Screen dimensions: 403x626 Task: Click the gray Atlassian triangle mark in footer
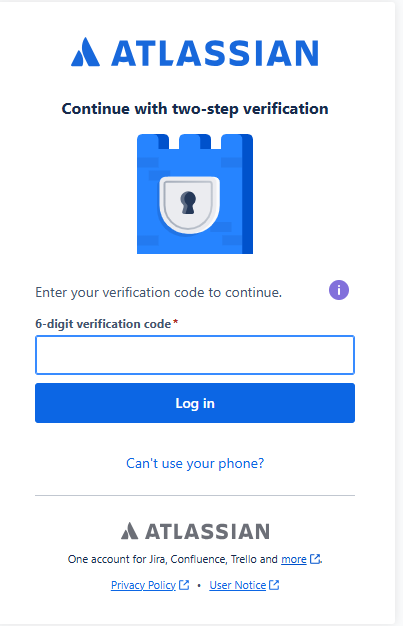(x=129, y=531)
